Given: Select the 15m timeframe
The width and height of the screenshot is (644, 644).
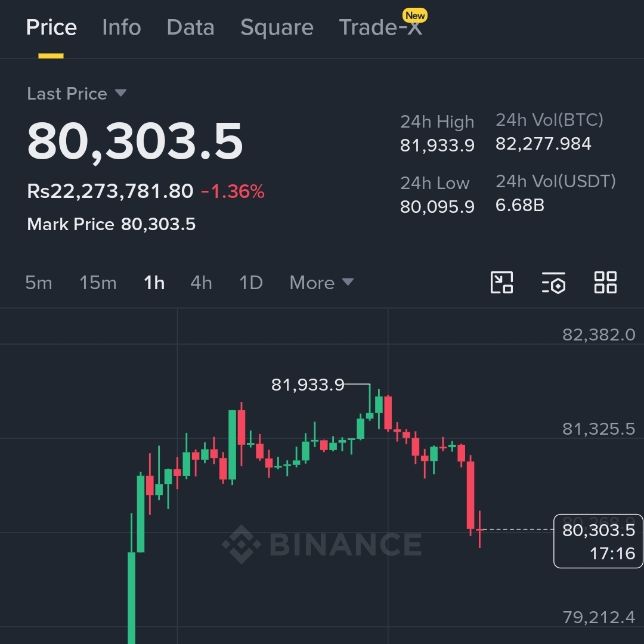Looking at the screenshot, I should pos(98,283).
